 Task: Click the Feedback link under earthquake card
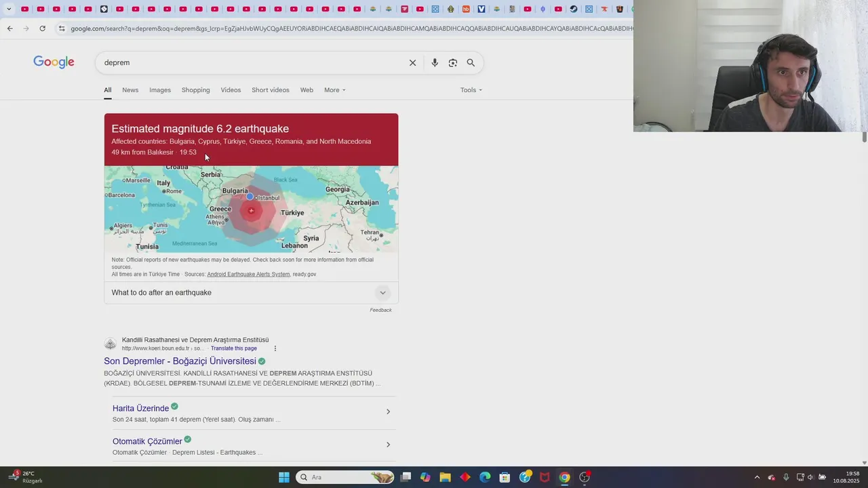380,310
